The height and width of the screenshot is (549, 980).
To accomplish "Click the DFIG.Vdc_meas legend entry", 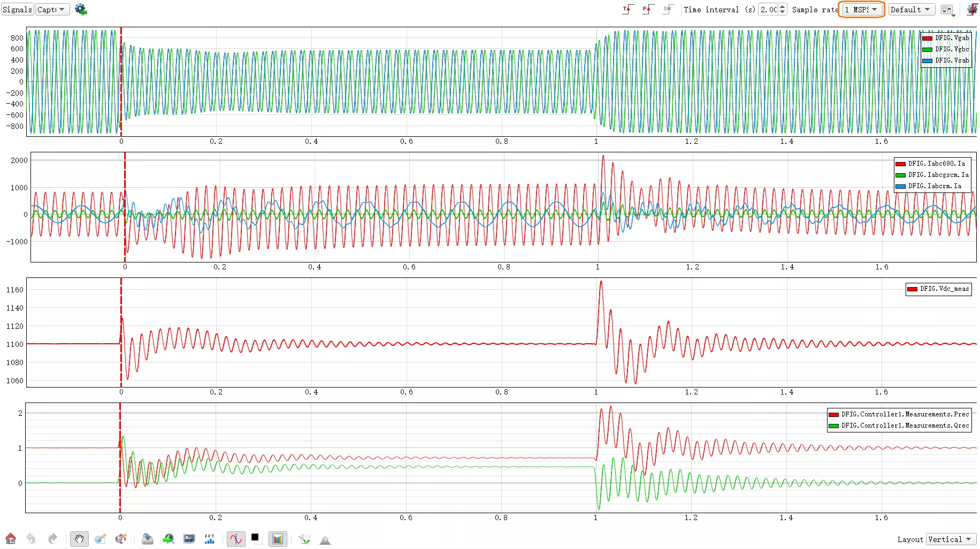I will [x=938, y=289].
